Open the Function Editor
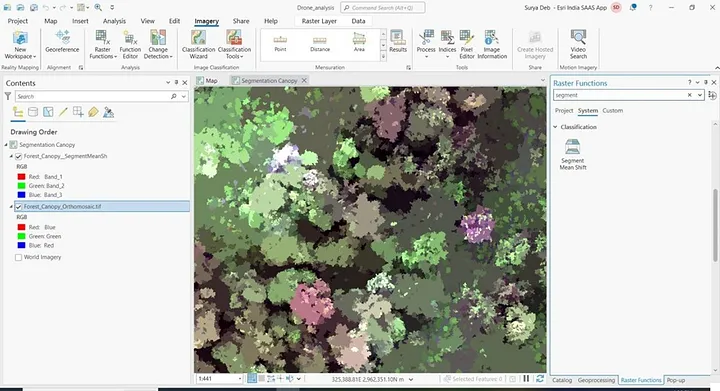Screen dimensions: 720x391 (130, 45)
